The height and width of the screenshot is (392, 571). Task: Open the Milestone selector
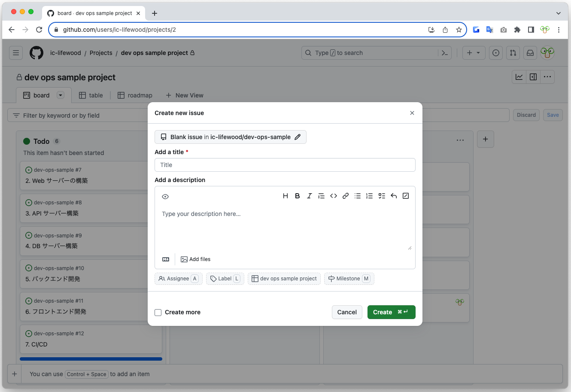(349, 279)
